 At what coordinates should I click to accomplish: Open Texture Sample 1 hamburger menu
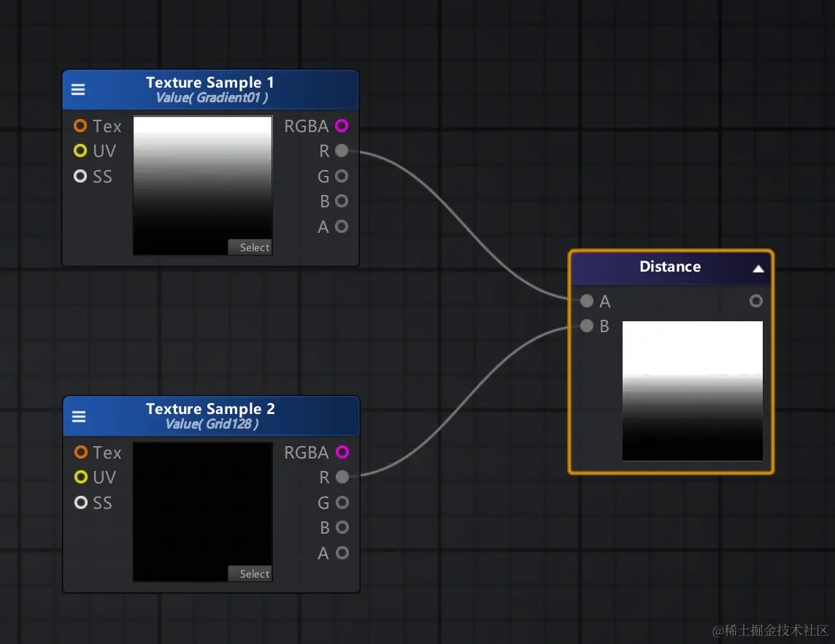click(x=78, y=90)
